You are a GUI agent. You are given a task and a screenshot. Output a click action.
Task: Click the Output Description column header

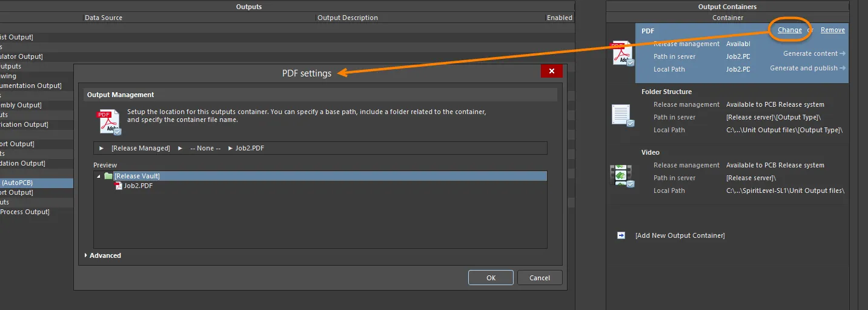[x=348, y=18]
